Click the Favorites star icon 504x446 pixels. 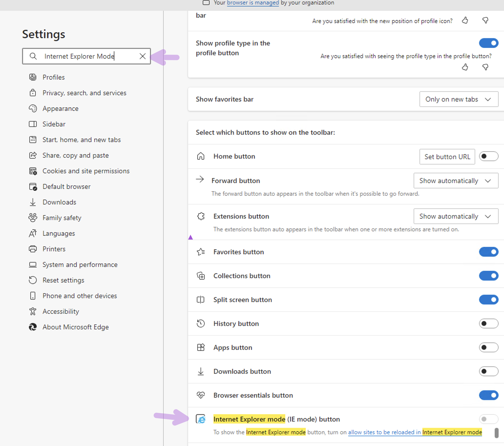[x=201, y=252]
